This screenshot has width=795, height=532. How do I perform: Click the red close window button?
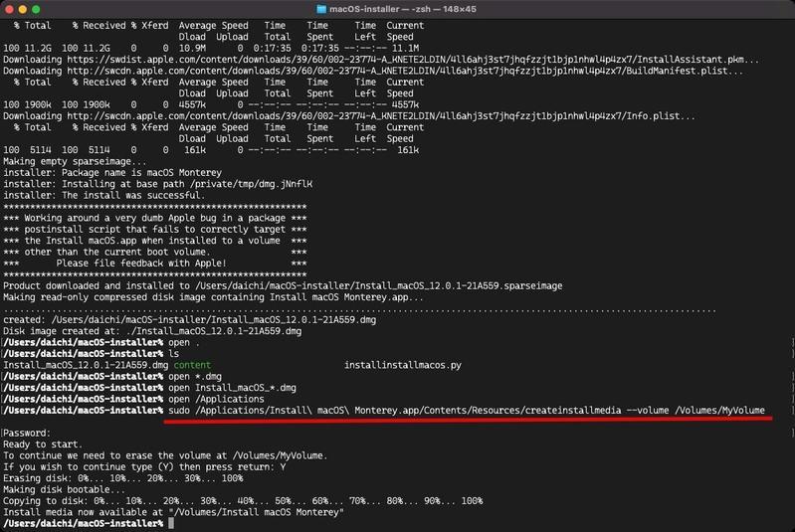[9, 9]
